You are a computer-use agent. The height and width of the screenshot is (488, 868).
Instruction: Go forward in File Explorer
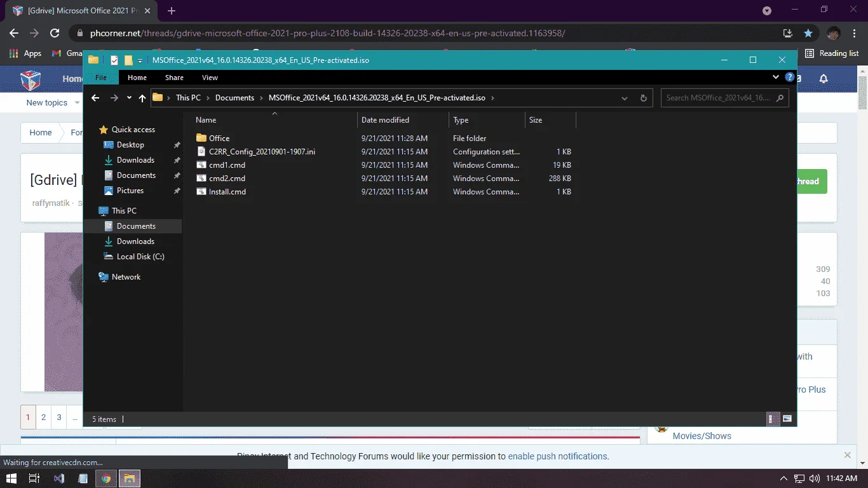tap(114, 98)
